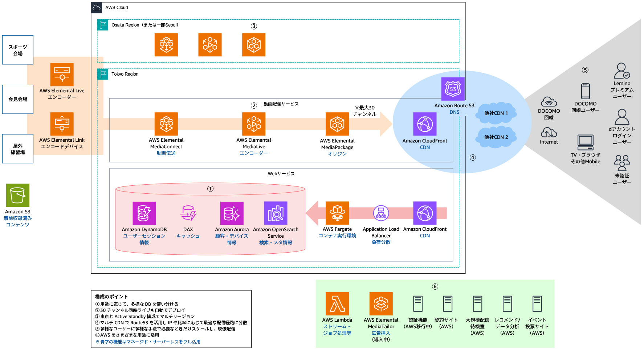
Task: Select the Application Load Balancer icon
Action: click(x=381, y=213)
